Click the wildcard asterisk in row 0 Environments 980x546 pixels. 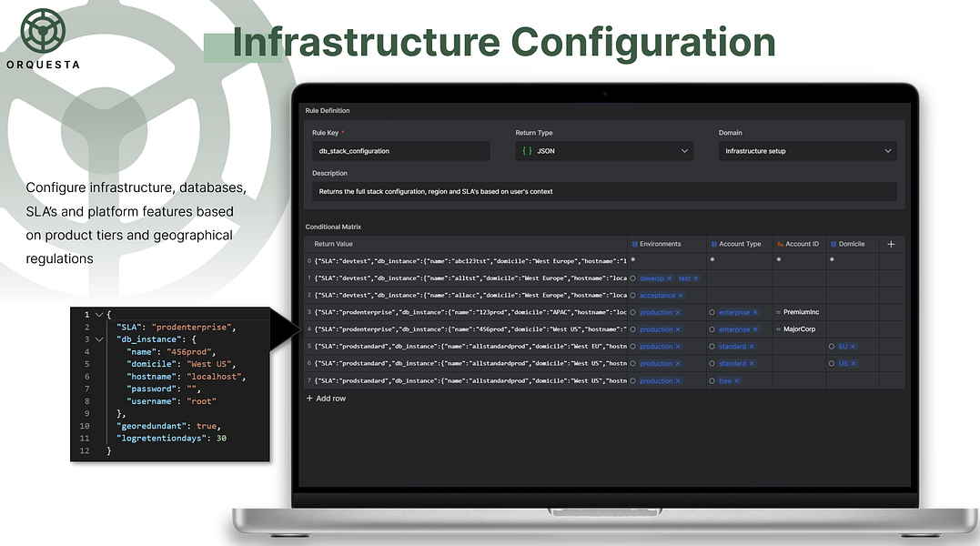(632, 260)
